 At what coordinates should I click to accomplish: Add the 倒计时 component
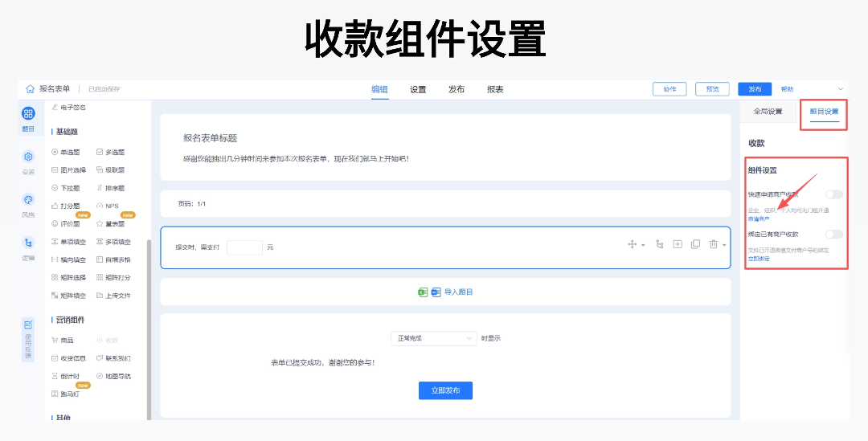[x=65, y=376]
